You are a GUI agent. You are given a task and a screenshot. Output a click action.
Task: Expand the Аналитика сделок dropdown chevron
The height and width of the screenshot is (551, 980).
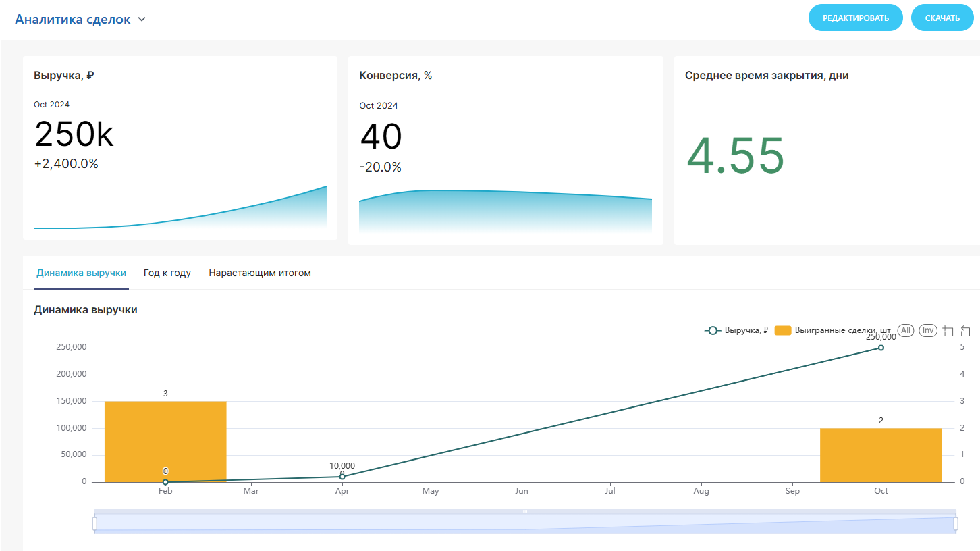point(142,20)
